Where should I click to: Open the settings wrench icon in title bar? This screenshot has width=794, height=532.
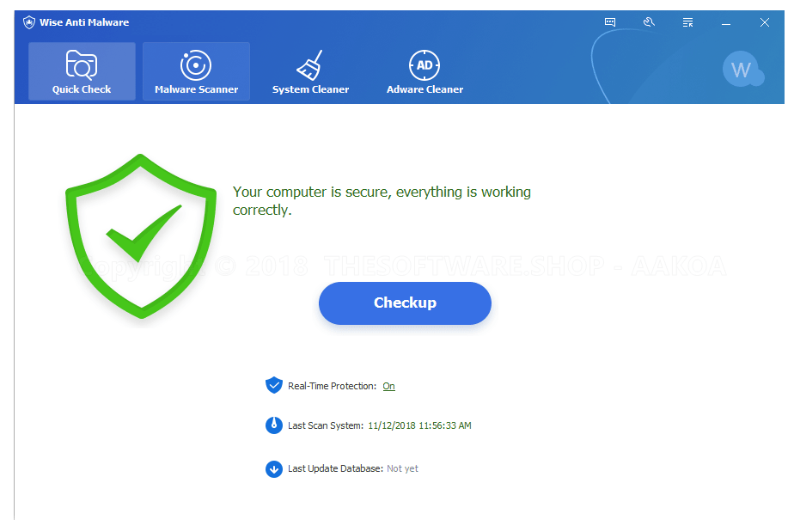649,22
